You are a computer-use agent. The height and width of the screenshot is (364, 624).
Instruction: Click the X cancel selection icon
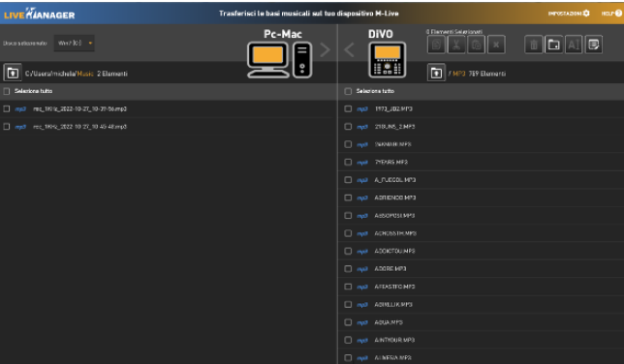496,45
